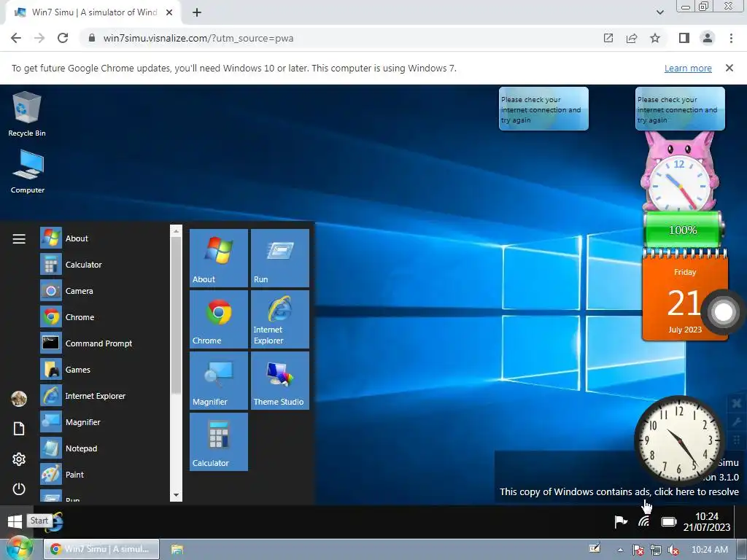Open the Theme Studio tile
Viewport: 747px width, 560px height.
[x=280, y=381]
